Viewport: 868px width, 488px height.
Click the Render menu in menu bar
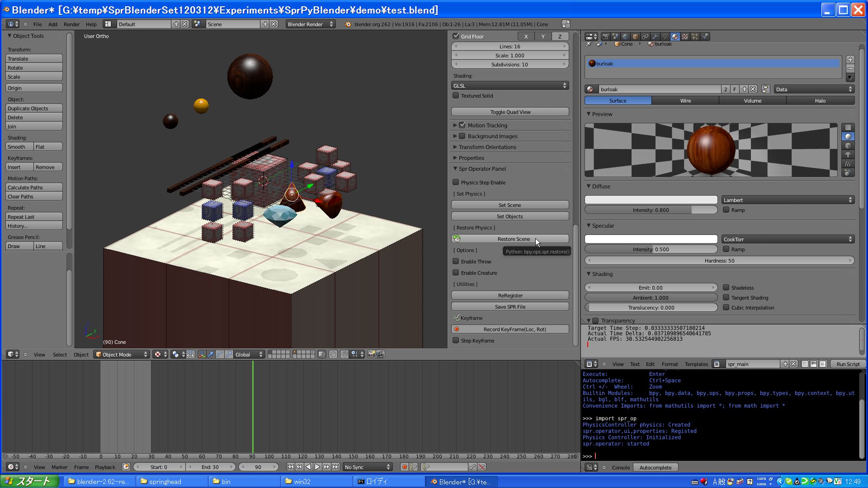tap(71, 24)
